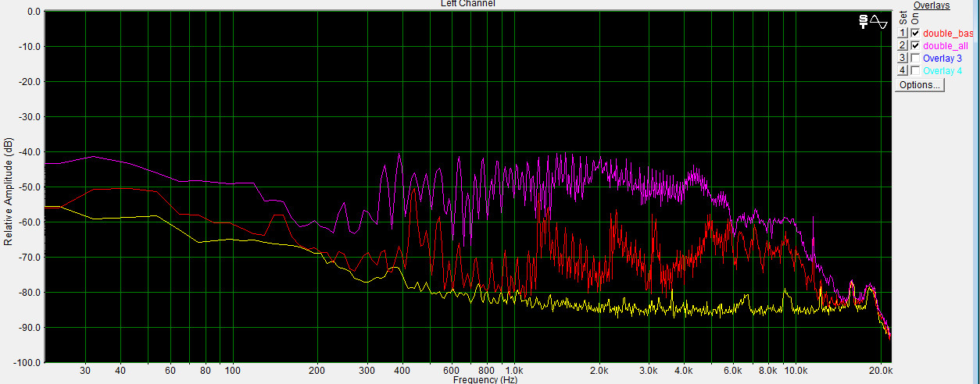Screen dimensions: 980x384
Task: Disable the double_bas overlay checkbox
Action: [915, 34]
